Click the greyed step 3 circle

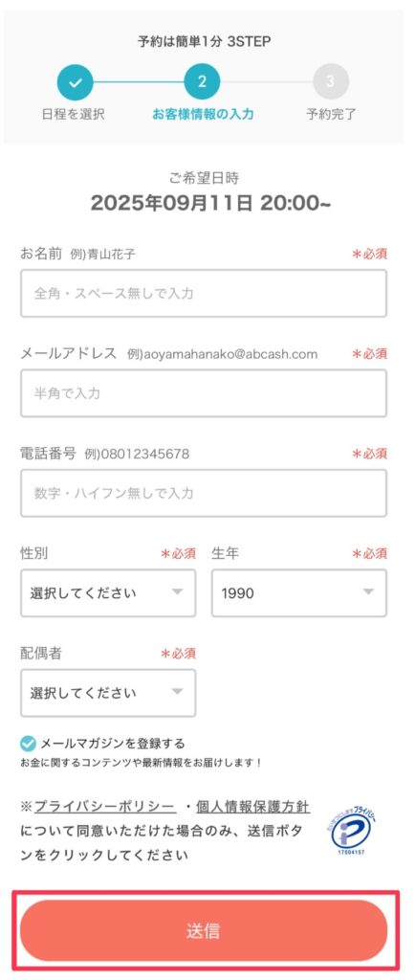click(x=331, y=82)
